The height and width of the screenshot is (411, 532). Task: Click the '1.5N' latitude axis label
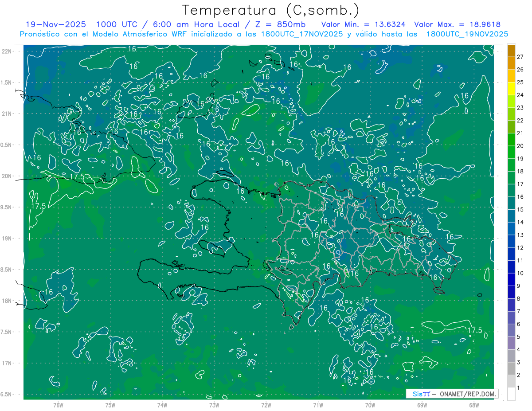click(7, 82)
